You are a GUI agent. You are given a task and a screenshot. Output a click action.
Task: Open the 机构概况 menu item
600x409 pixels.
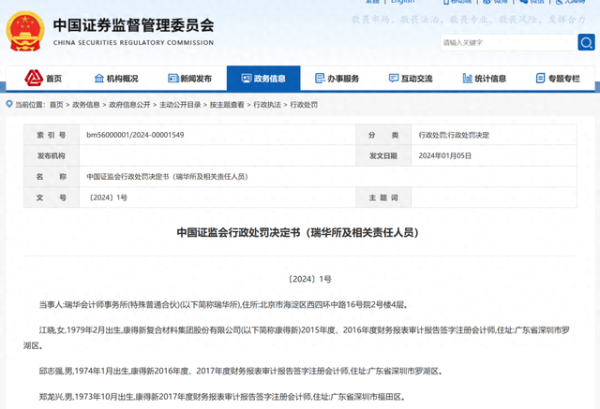pyautogui.click(x=122, y=78)
